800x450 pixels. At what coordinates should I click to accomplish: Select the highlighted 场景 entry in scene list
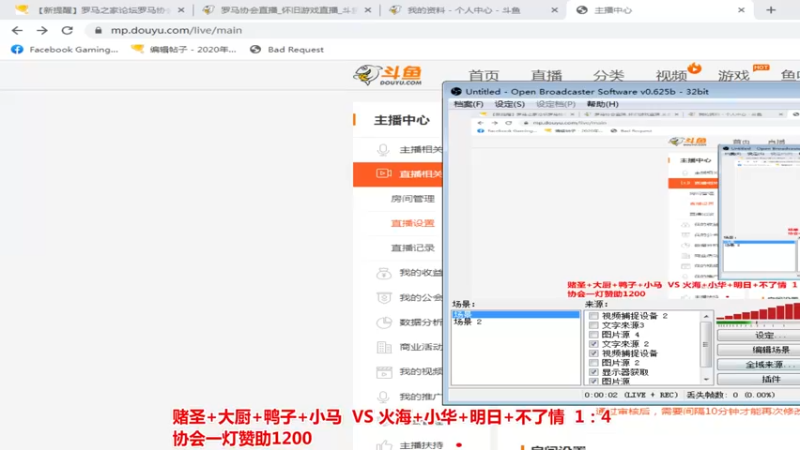(515, 314)
